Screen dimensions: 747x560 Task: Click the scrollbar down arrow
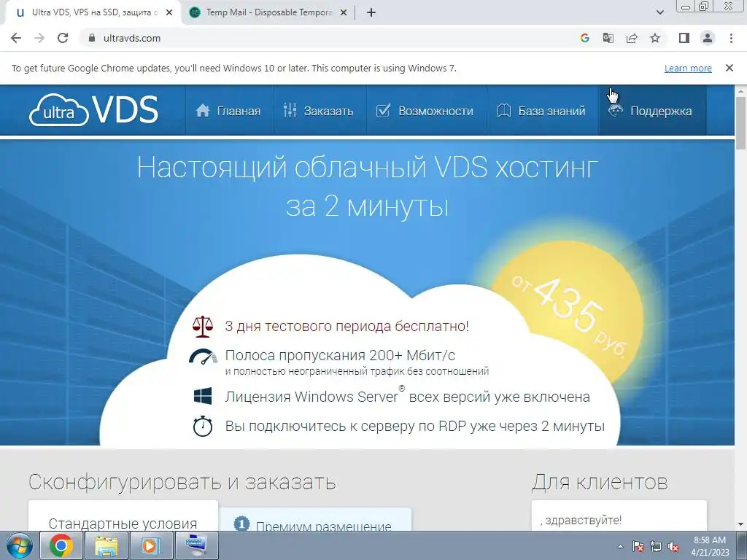point(741,525)
